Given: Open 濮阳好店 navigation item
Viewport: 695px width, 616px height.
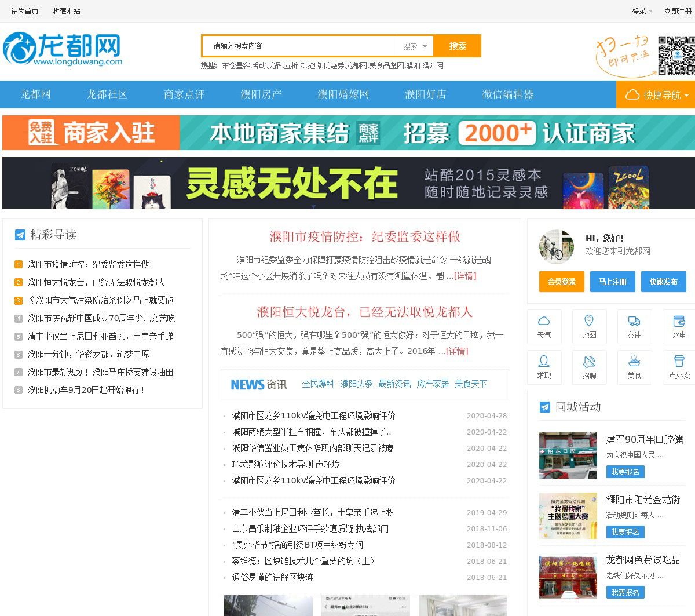Looking at the screenshot, I should 426,94.
